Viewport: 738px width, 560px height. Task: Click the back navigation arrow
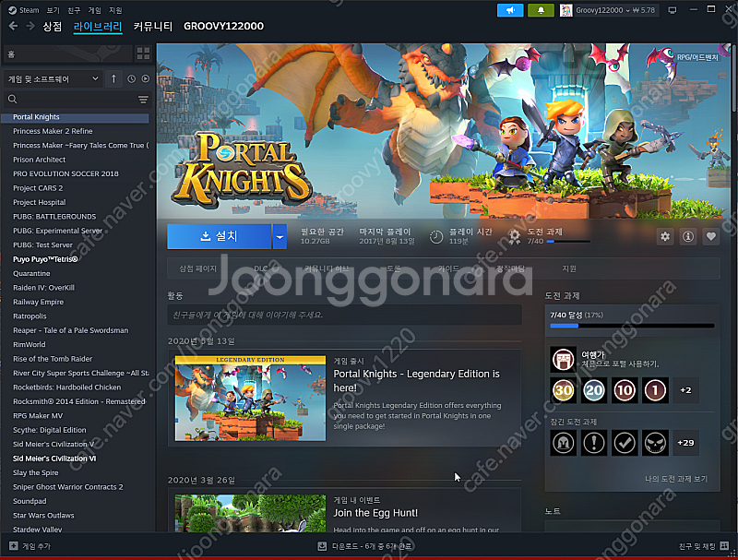click(x=13, y=27)
